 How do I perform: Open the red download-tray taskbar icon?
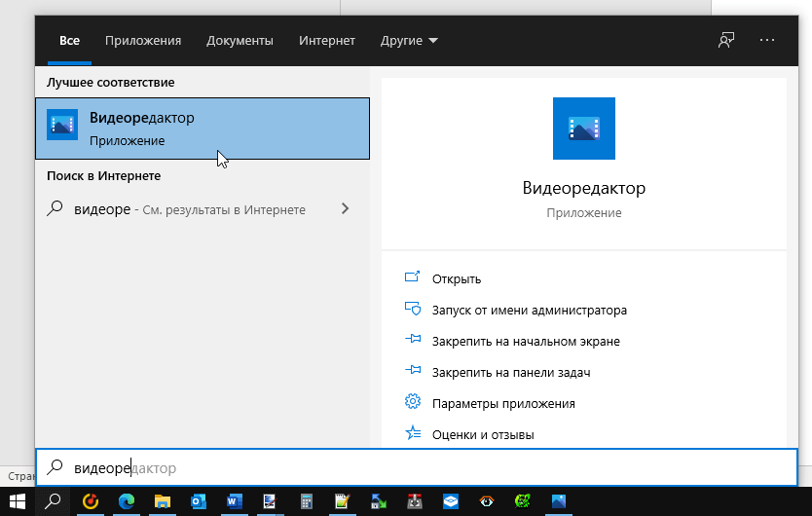415,501
